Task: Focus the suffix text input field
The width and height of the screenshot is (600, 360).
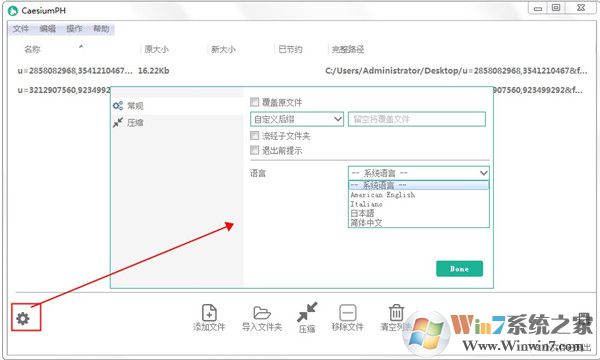Action: [x=417, y=119]
